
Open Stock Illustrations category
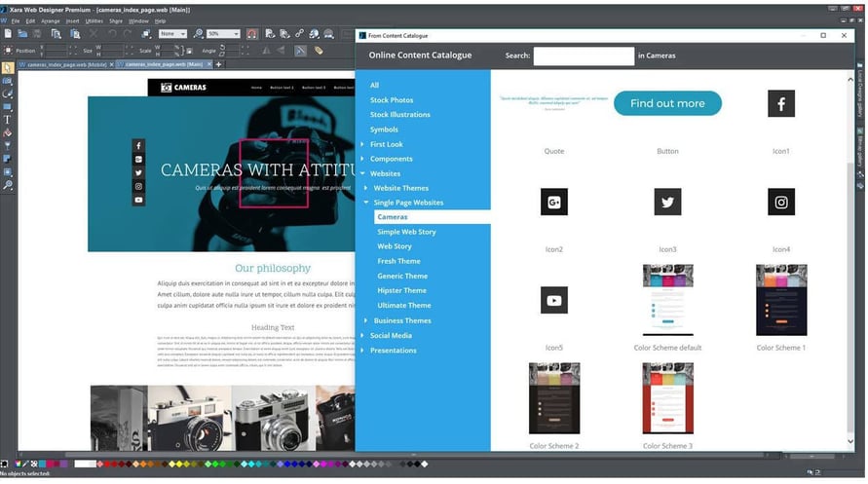pos(400,115)
